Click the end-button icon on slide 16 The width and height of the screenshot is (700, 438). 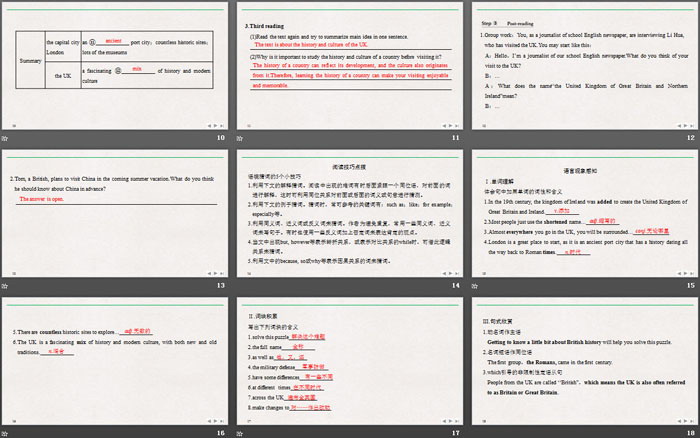coord(222,421)
